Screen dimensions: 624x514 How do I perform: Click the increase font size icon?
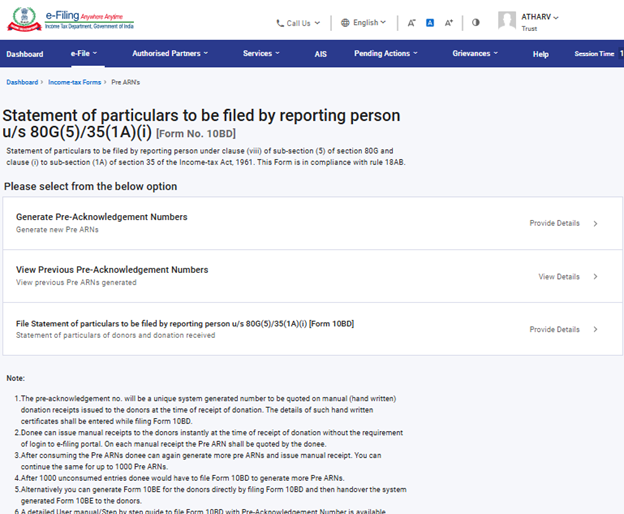click(449, 22)
